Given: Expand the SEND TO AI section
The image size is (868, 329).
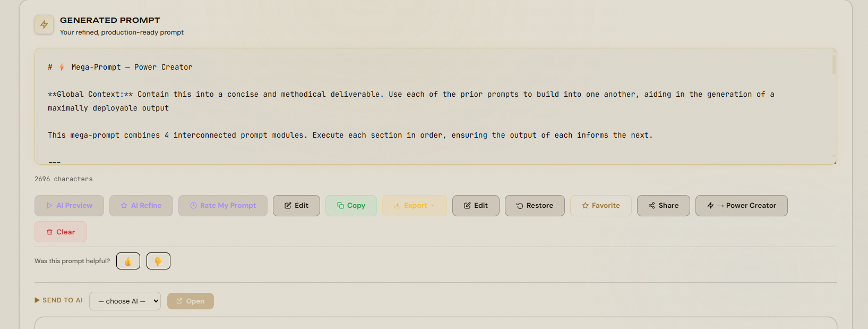Looking at the screenshot, I should pos(58,300).
